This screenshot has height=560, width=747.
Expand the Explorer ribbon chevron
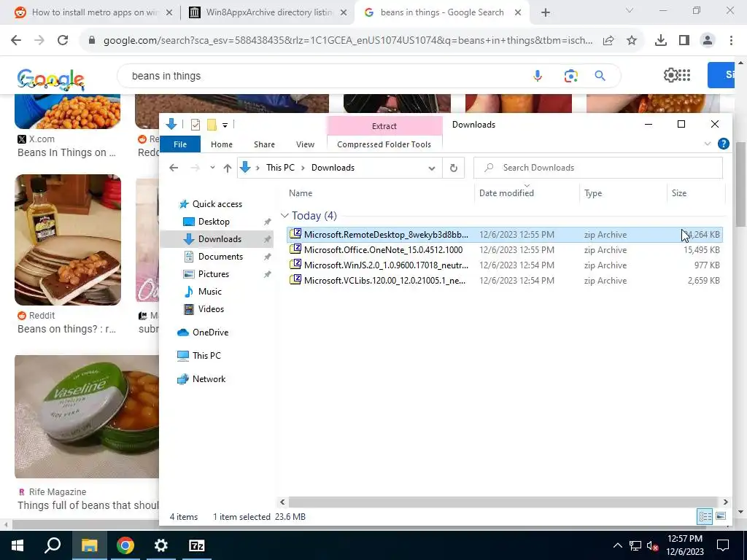tap(708, 144)
